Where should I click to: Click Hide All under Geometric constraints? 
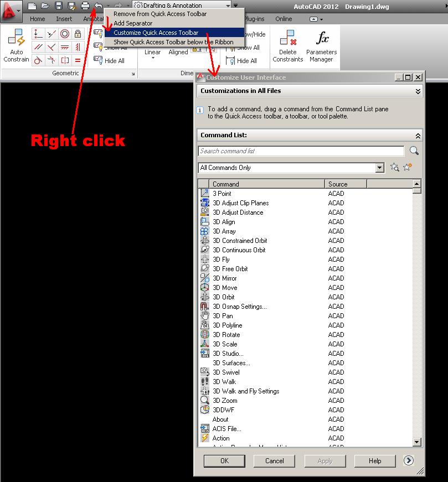(x=109, y=60)
